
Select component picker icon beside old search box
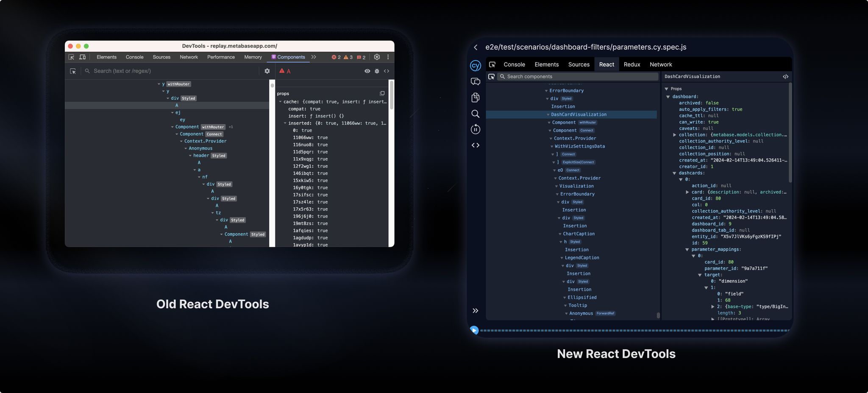pyautogui.click(x=73, y=71)
